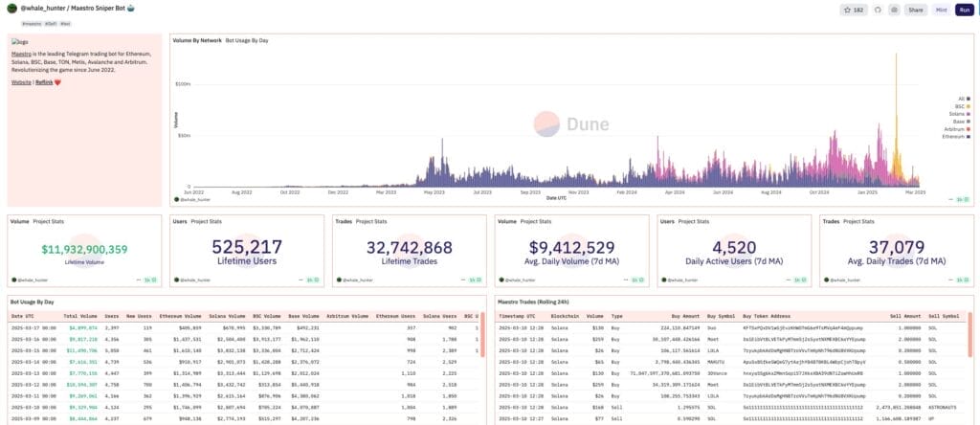
Task: Open Project Stats tab on Daily Active Users card
Action: coord(694,221)
